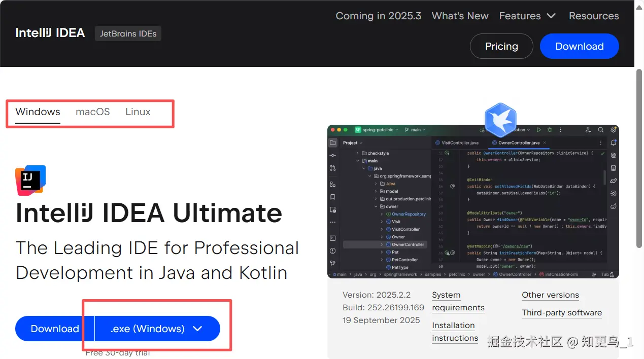Open System requirements link
The height and width of the screenshot is (359, 644).
pyautogui.click(x=458, y=301)
